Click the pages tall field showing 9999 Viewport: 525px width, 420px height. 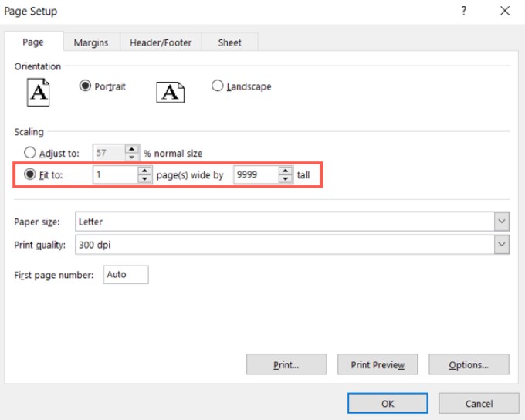point(256,174)
